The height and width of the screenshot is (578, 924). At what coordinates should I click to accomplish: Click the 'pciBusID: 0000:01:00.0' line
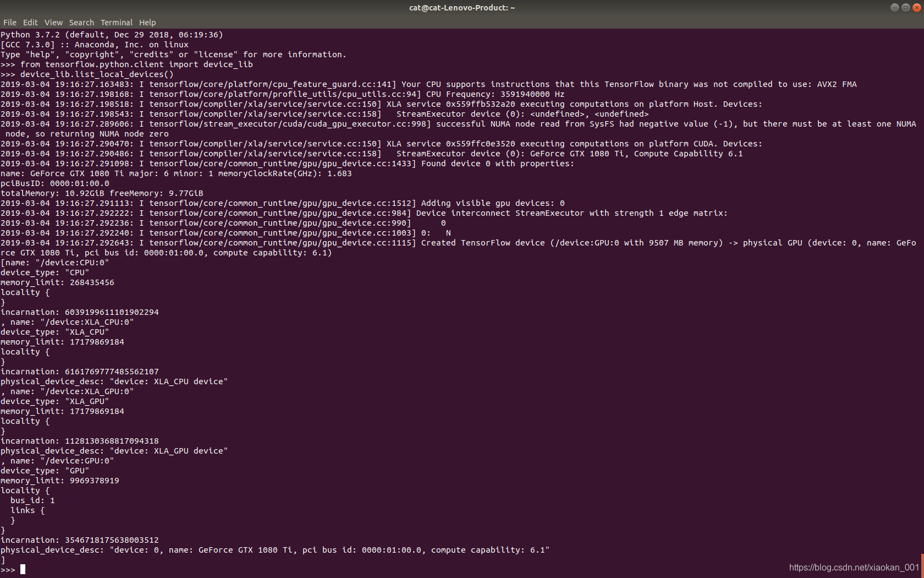tap(55, 183)
